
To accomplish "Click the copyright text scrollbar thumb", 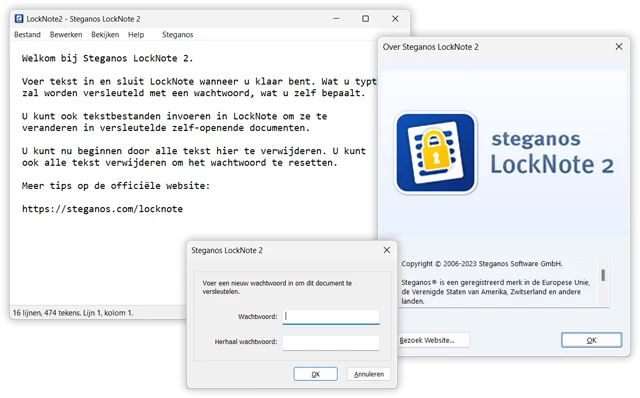I will (x=603, y=275).
